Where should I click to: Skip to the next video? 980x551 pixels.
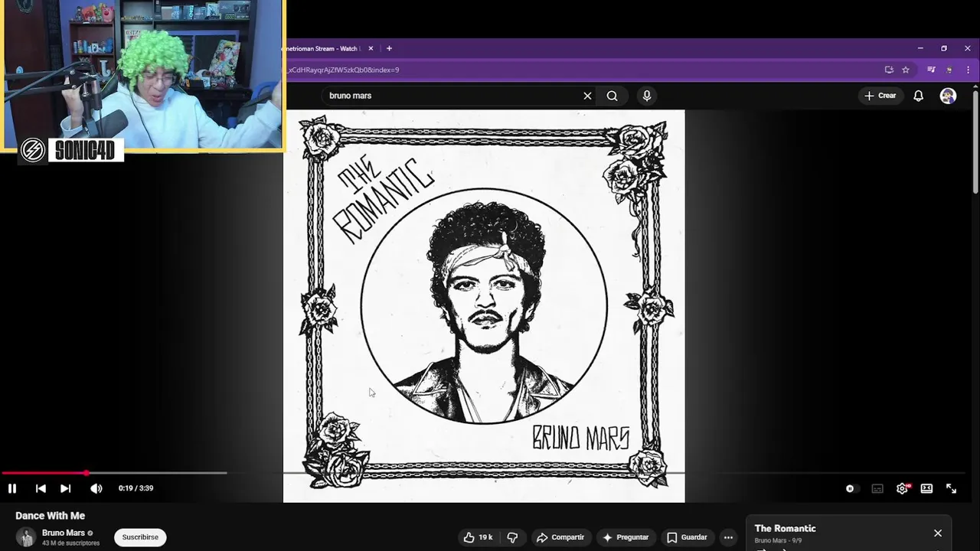(x=66, y=488)
